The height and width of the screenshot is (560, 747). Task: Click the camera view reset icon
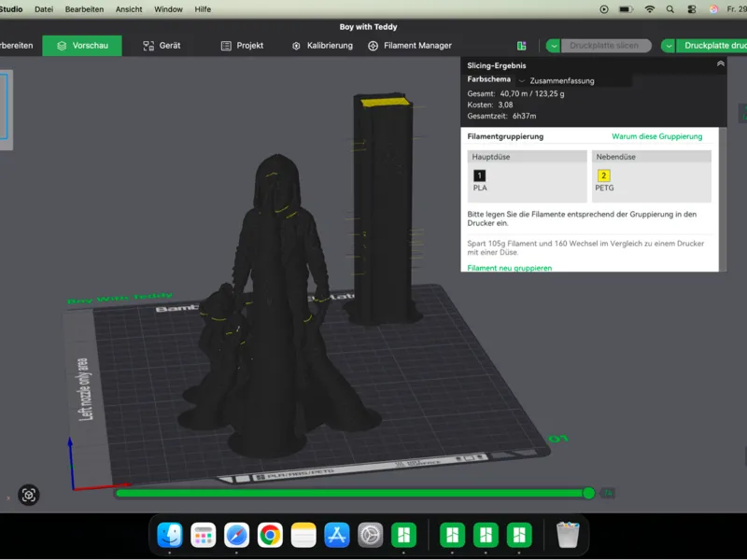click(29, 495)
